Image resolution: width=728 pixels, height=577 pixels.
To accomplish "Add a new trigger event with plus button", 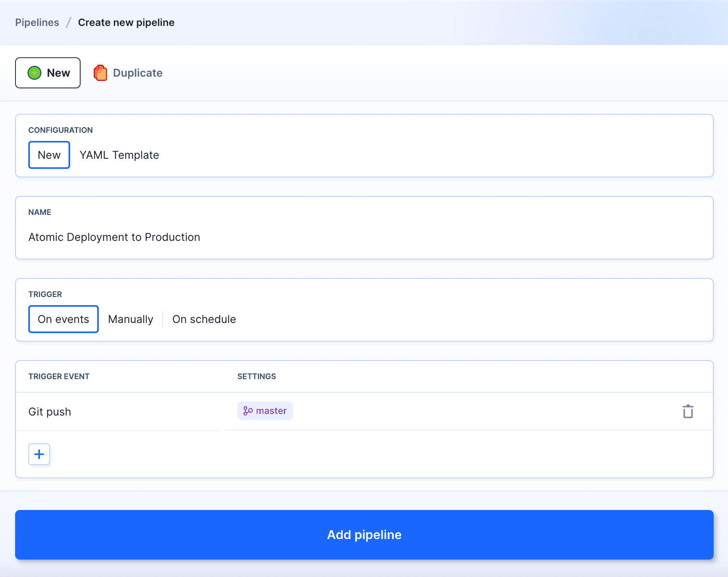I will [39, 454].
